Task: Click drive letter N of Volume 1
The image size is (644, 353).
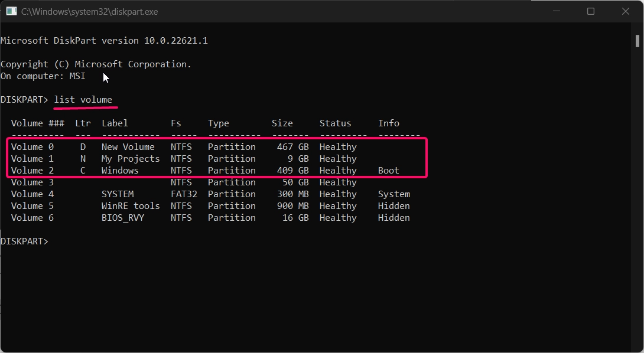Action: pos(83,159)
